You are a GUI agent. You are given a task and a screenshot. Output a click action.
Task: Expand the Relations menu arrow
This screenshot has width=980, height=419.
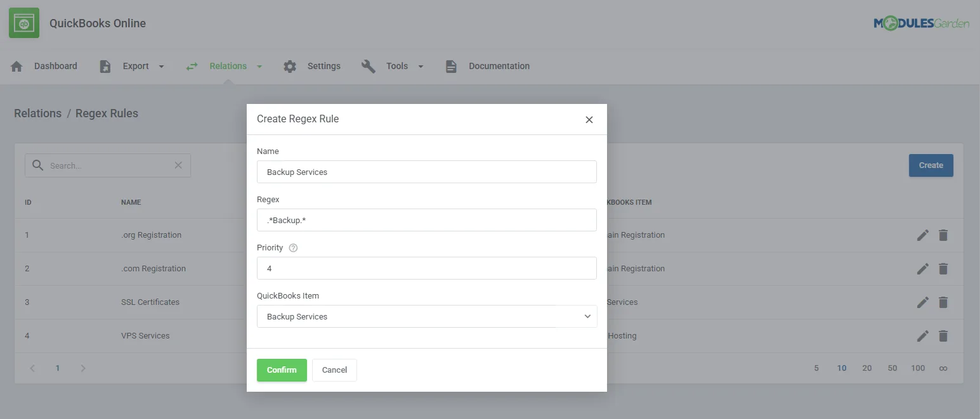click(x=259, y=67)
